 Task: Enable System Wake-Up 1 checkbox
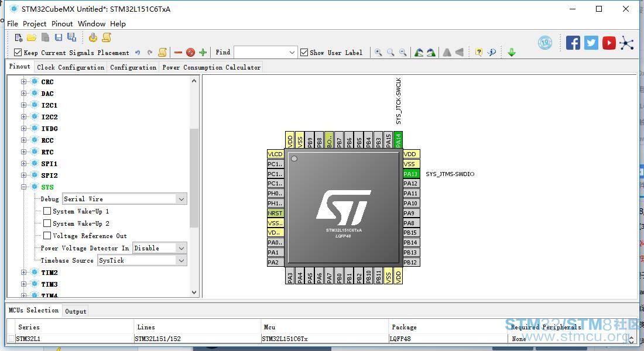pyautogui.click(x=47, y=211)
